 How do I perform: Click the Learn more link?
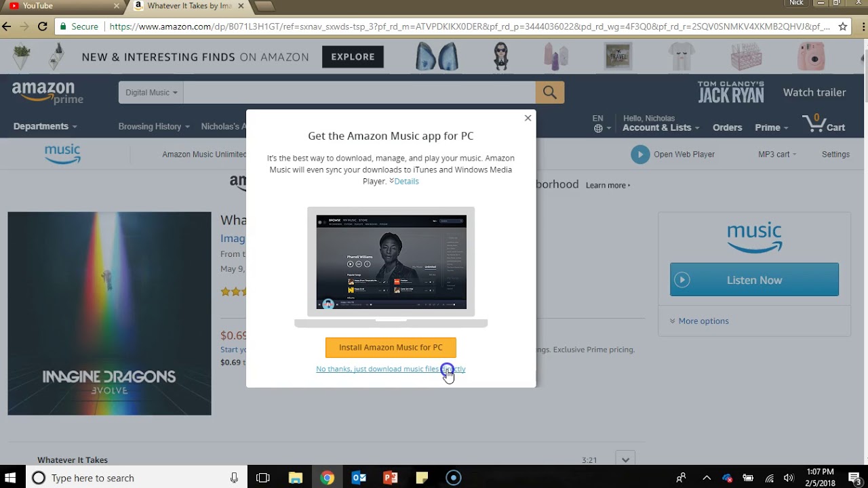[608, 185]
